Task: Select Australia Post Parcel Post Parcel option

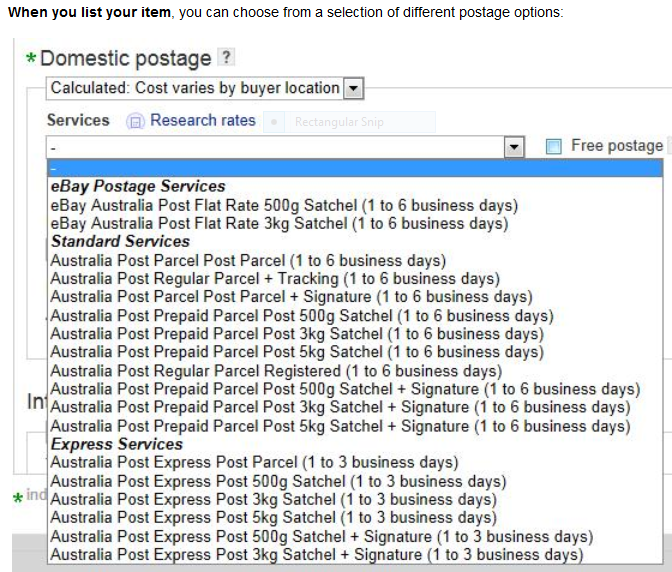Action: tap(247, 260)
